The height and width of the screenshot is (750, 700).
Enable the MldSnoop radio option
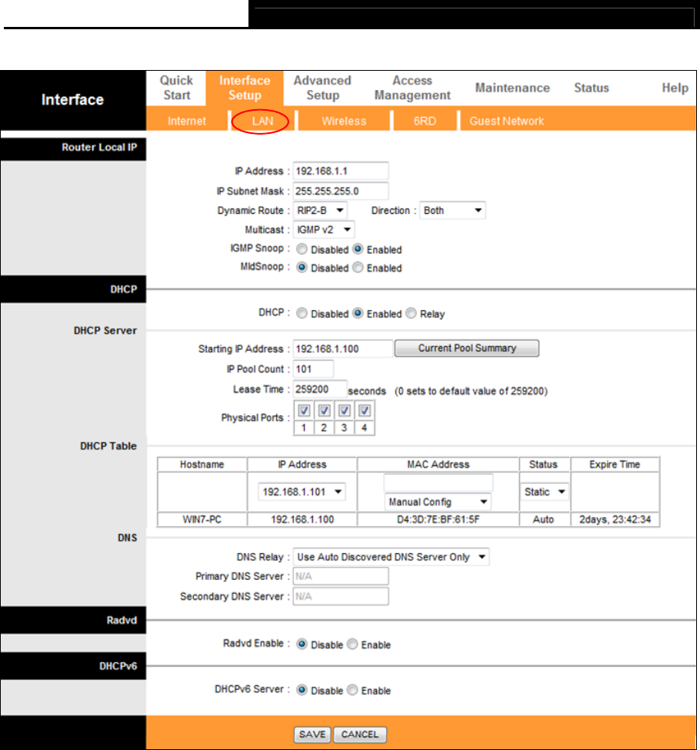tap(358, 268)
